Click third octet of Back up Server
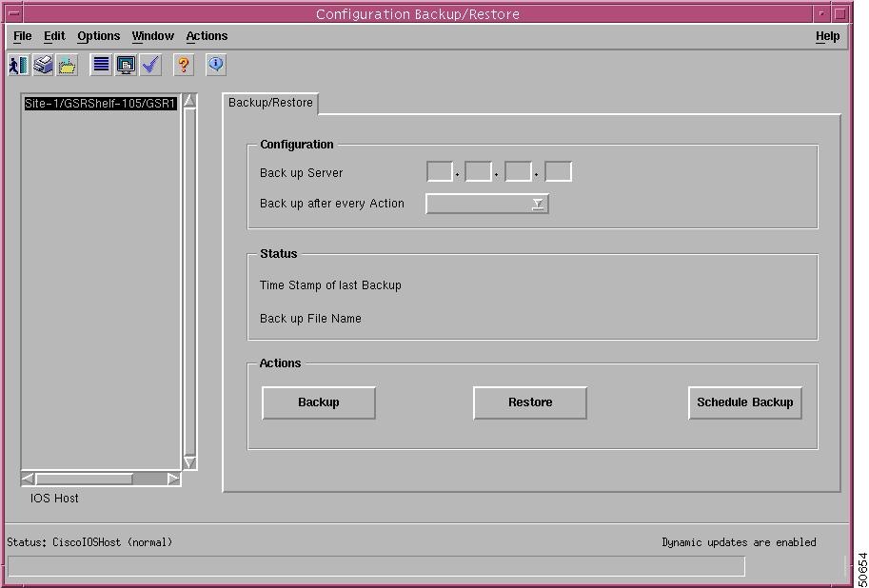869x588 pixels. coord(518,172)
